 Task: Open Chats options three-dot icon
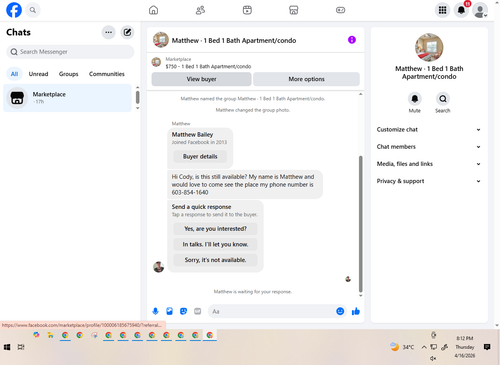(x=108, y=32)
